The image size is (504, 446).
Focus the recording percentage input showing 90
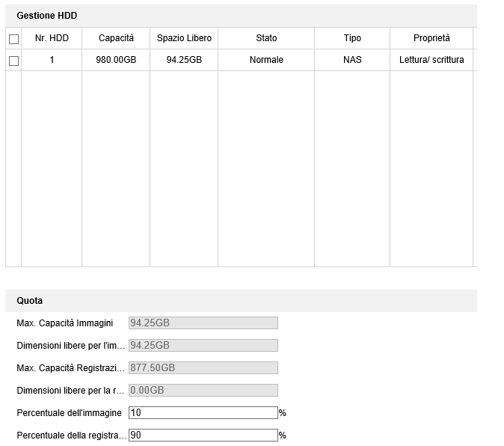[203, 436]
